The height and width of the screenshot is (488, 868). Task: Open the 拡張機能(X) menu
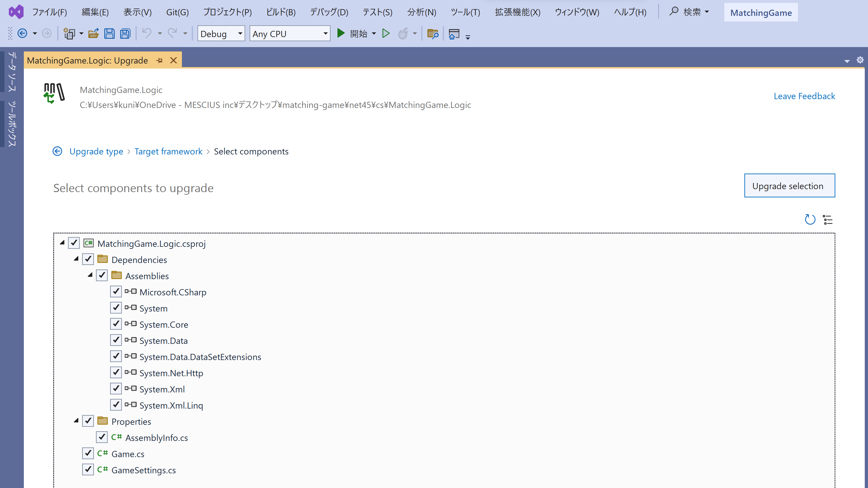(517, 12)
